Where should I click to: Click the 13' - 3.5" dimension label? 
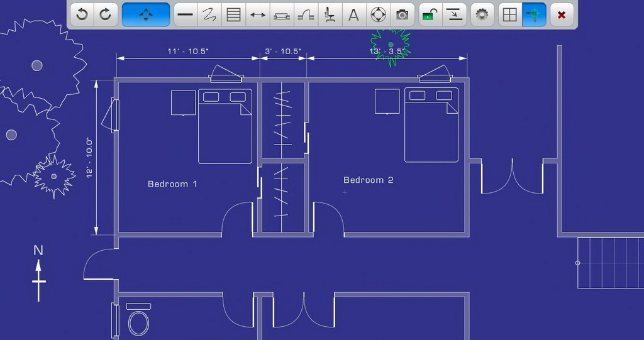pos(387,52)
